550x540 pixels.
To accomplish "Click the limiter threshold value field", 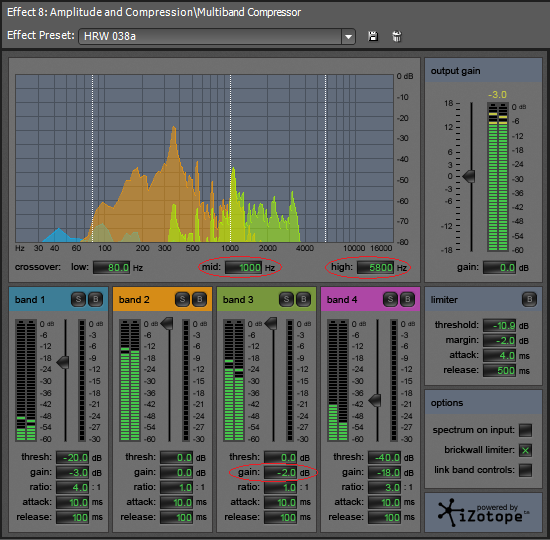I will tap(499, 326).
